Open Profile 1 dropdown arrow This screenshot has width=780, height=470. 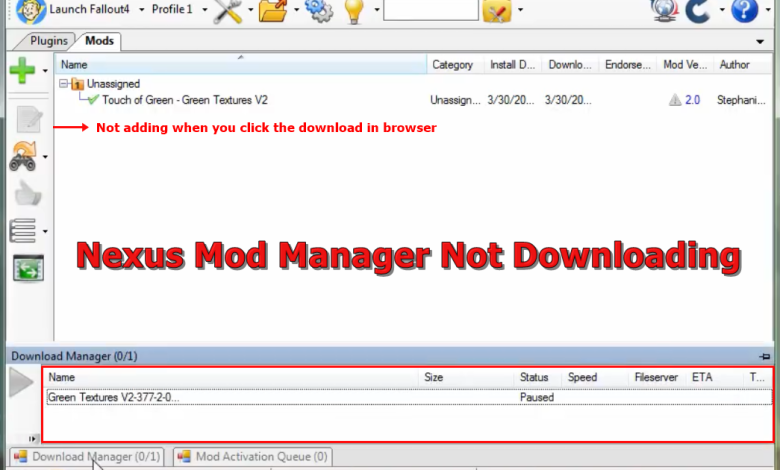204,9
